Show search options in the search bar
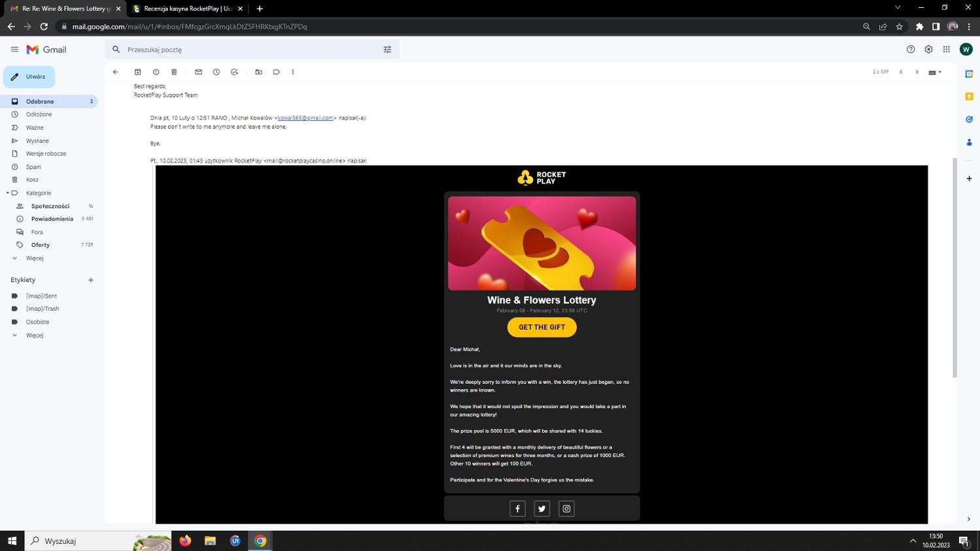The height and width of the screenshot is (551, 980). pyautogui.click(x=387, y=50)
